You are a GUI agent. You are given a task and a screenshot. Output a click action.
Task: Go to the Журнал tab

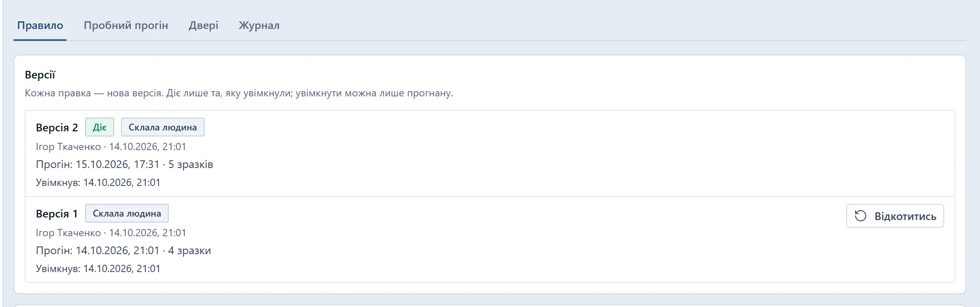coord(259,26)
